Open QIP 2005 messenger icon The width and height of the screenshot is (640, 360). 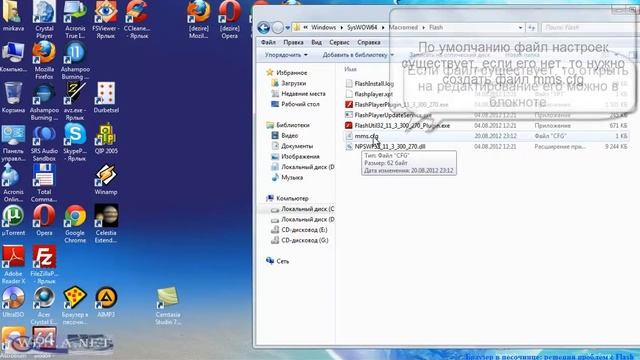106,138
